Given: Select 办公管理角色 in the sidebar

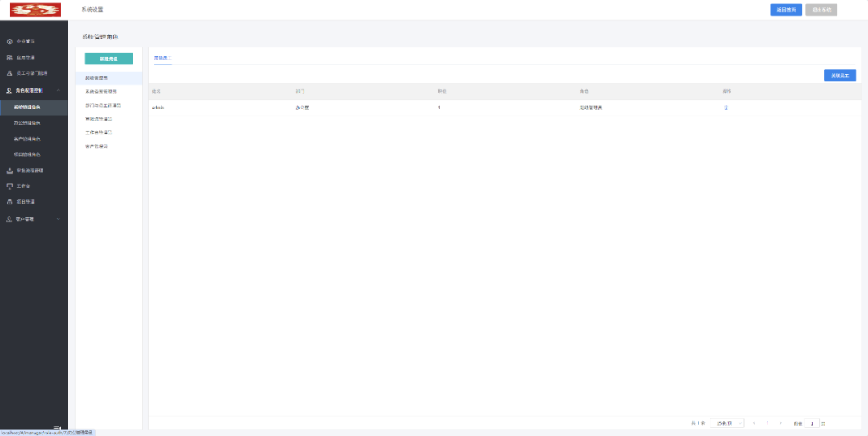Looking at the screenshot, I should point(34,123).
